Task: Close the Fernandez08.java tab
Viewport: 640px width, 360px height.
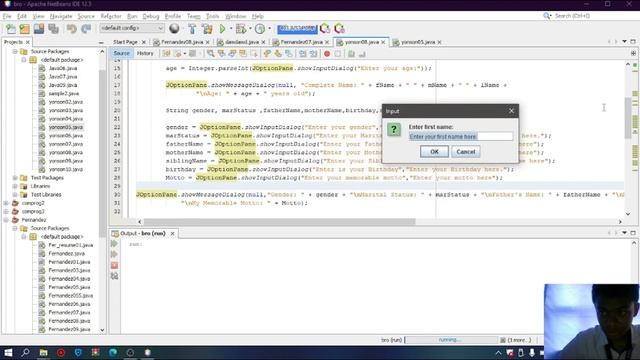Action: click(x=207, y=42)
